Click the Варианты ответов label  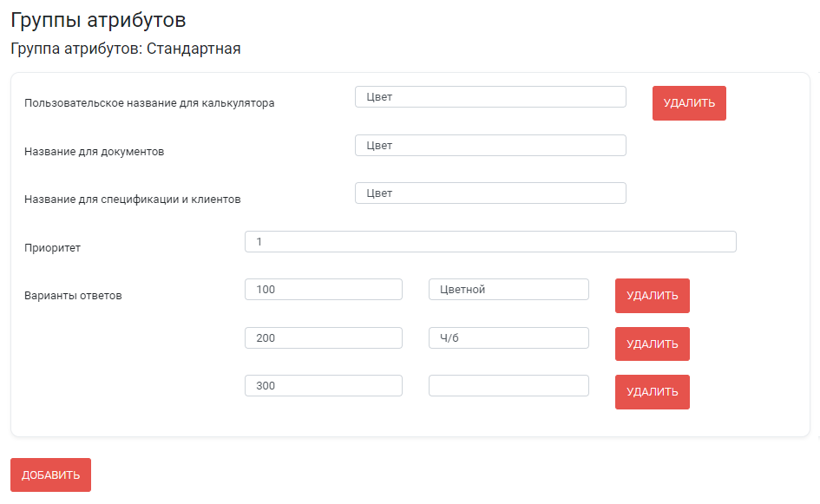[73, 296]
